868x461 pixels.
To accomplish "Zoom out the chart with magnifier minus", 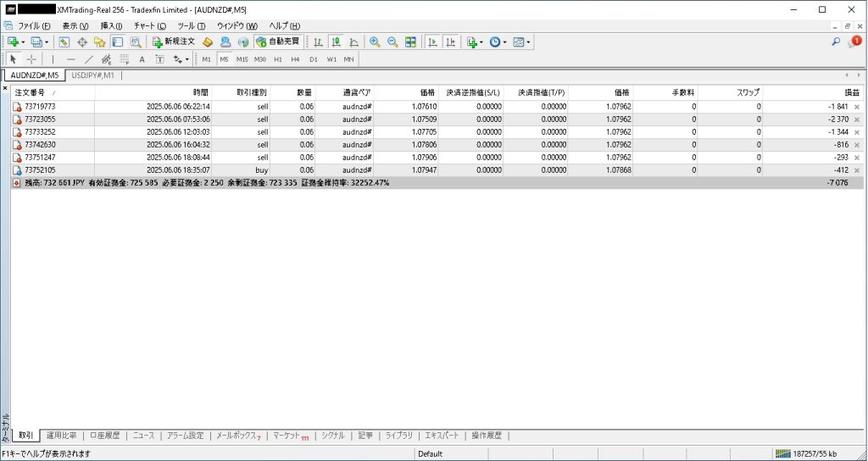I will [392, 42].
